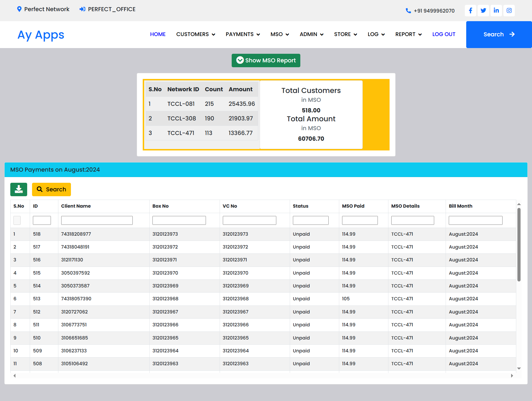Viewport: 532px width, 401px height.
Task: Click the login arrow icon beside PERFECT_OFFICE
Action: (x=82, y=9)
